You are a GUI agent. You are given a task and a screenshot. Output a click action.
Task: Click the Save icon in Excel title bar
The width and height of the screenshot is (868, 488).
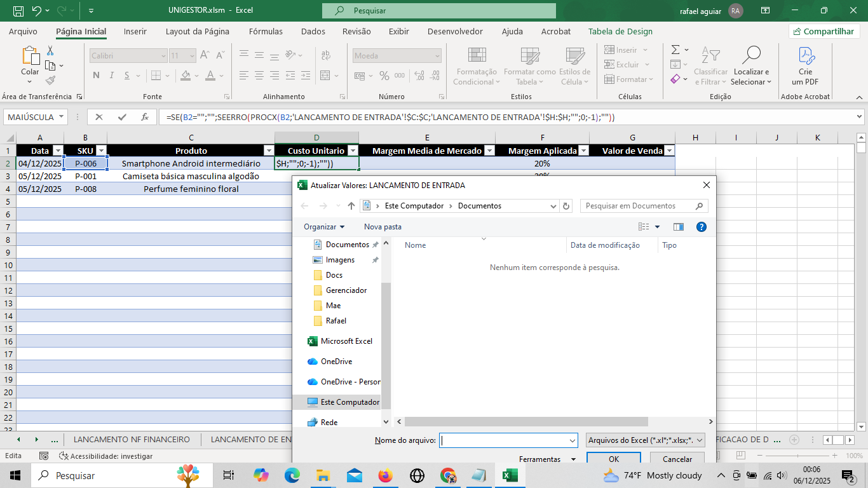[18, 11]
